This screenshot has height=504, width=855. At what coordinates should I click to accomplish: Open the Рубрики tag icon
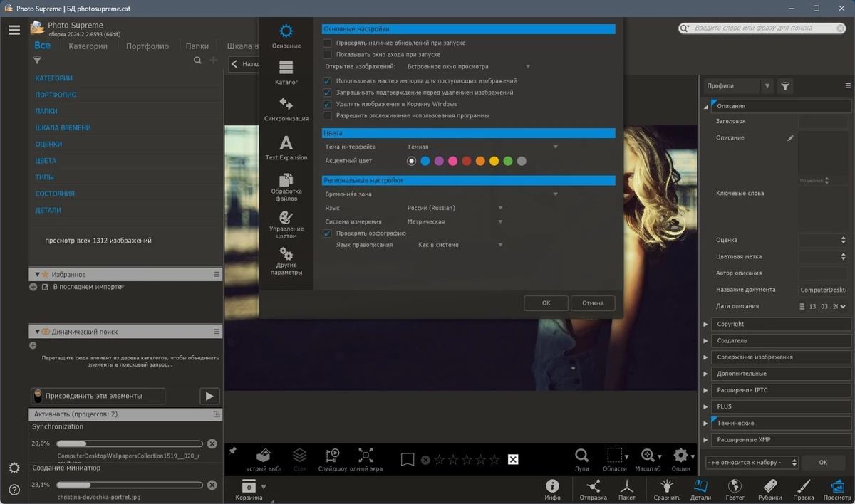tap(769, 490)
